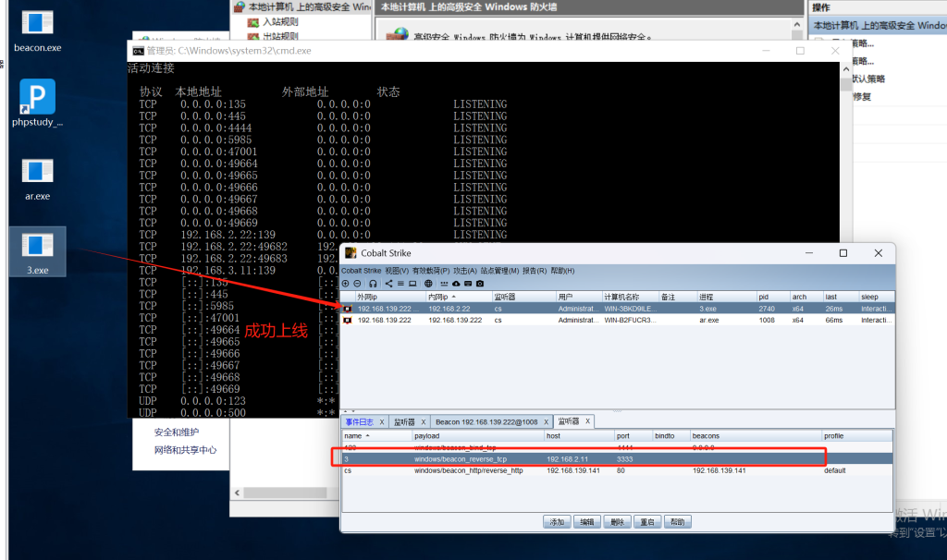Switch to the Beacon 192.168.139.222@1008 tab
The width and height of the screenshot is (947, 560).
tap(486, 421)
